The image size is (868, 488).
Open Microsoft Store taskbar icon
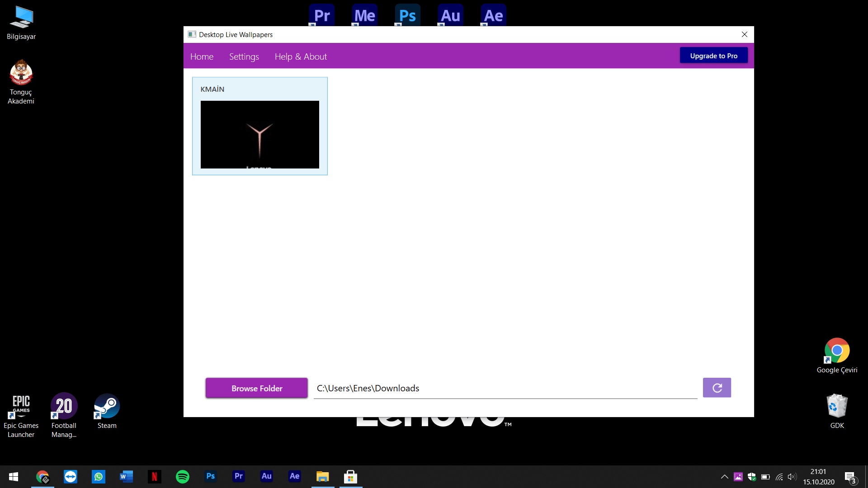click(x=351, y=476)
